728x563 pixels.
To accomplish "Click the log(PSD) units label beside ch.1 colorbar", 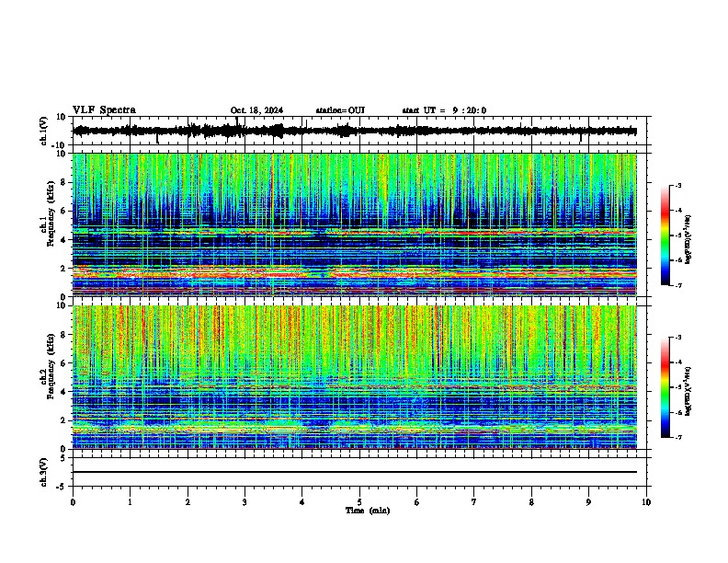I will coord(688,240).
